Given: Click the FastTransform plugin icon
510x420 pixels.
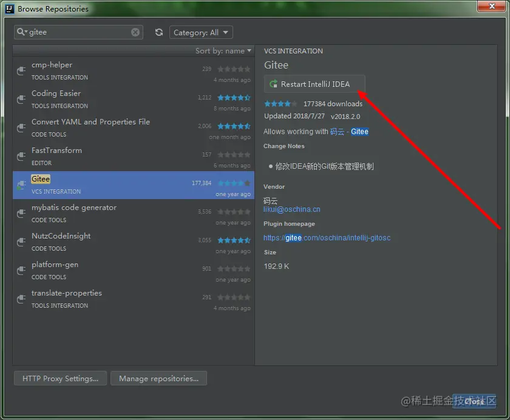Looking at the screenshot, I should click(21, 157).
